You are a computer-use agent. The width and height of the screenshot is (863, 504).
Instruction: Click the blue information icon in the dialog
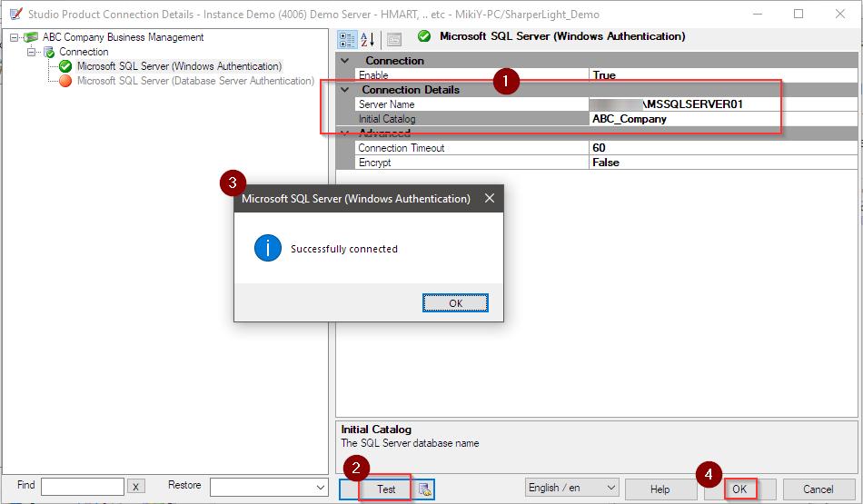[267, 248]
